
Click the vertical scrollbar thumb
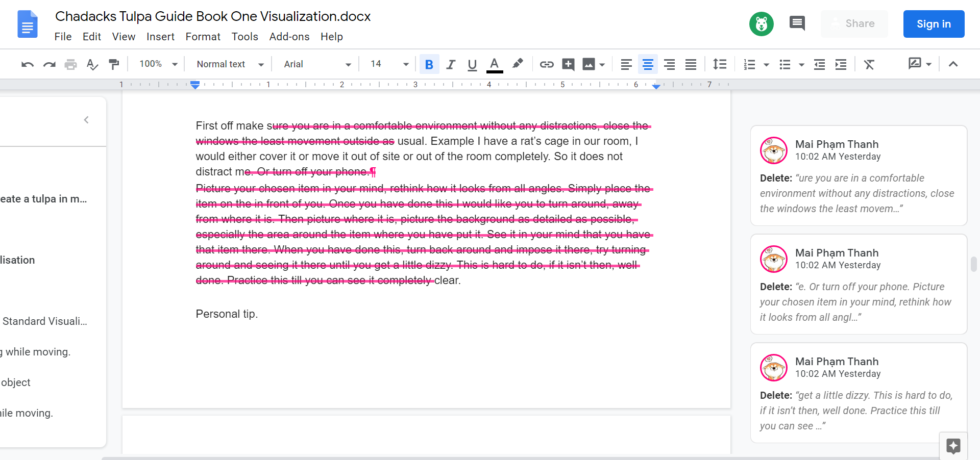click(x=974, y=264)
